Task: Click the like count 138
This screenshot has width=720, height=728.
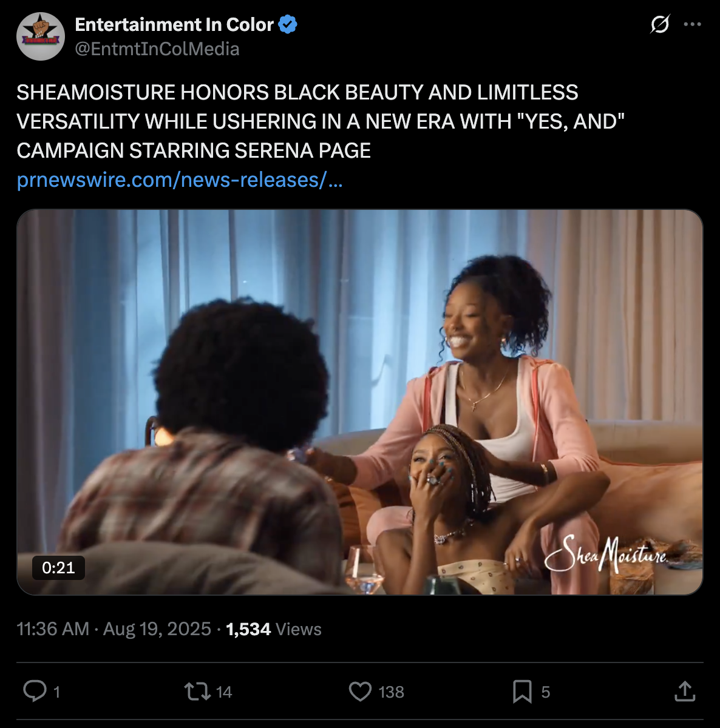Action: [x=391, y=692]
